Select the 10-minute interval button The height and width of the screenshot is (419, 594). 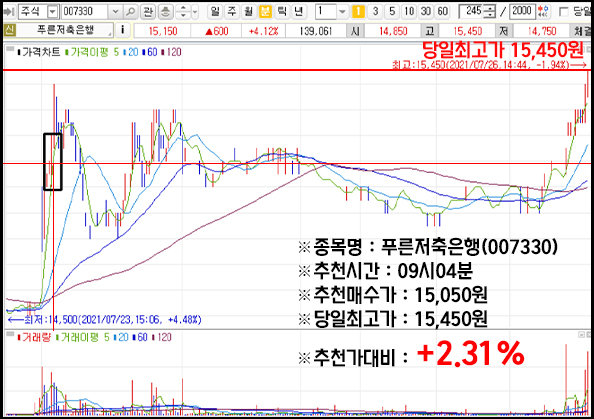409,12
